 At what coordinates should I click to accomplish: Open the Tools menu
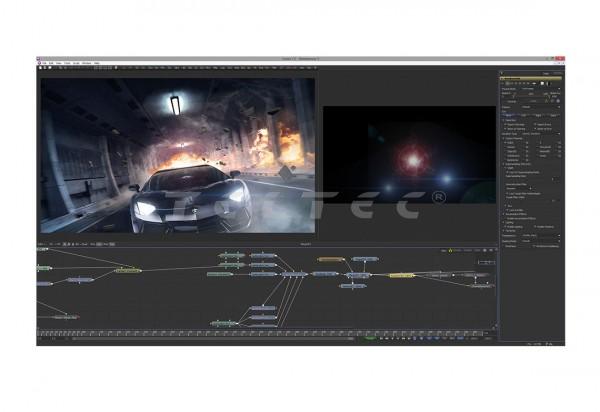coord(67,63)
